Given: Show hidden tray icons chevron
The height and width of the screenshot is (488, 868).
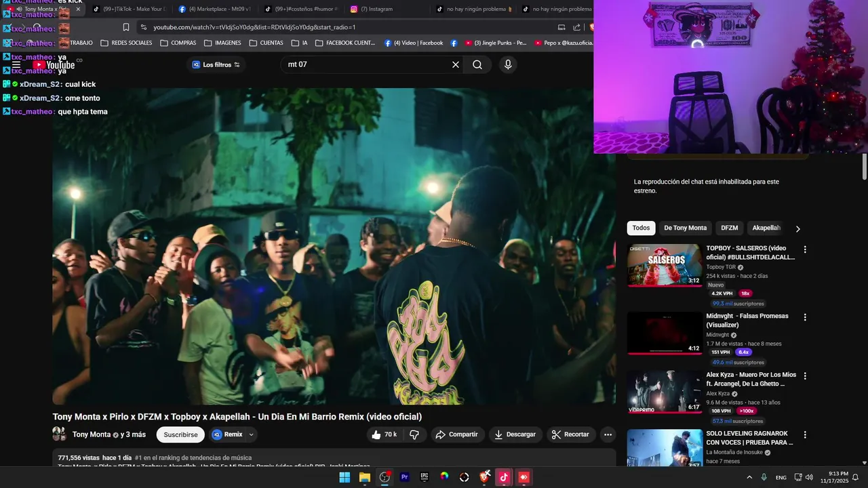Looking at the screenshot, I should [x=749, y=477].
